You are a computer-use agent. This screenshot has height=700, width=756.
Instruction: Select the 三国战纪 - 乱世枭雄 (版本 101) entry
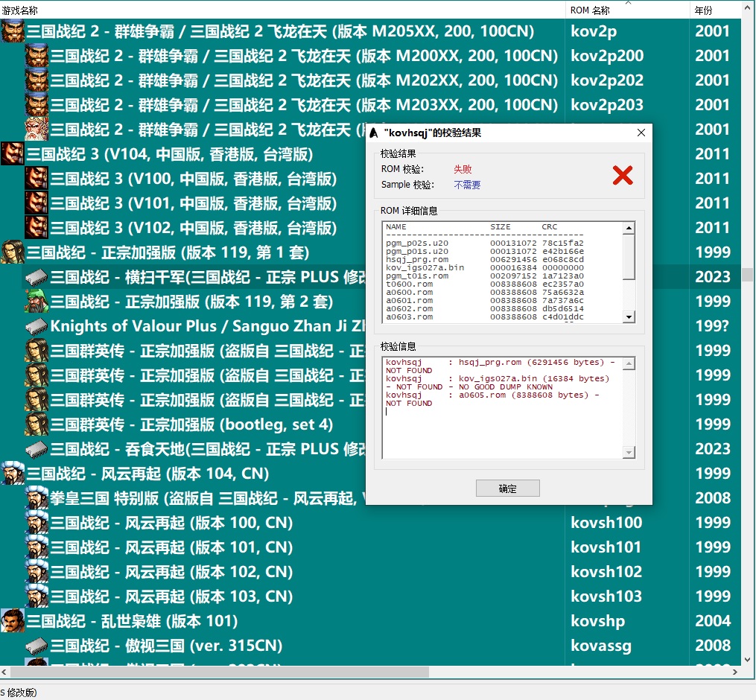coord(132,621)
